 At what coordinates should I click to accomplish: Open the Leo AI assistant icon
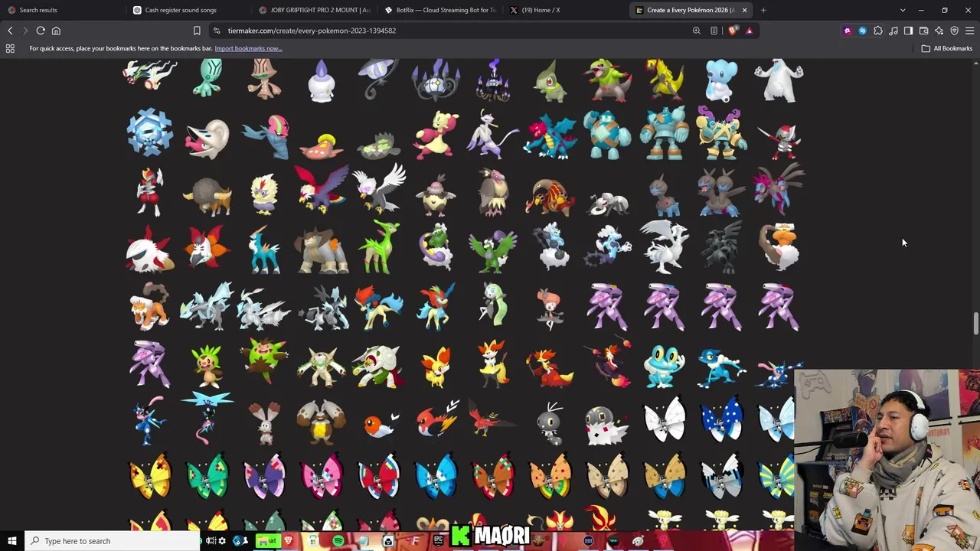coord(939,31)
